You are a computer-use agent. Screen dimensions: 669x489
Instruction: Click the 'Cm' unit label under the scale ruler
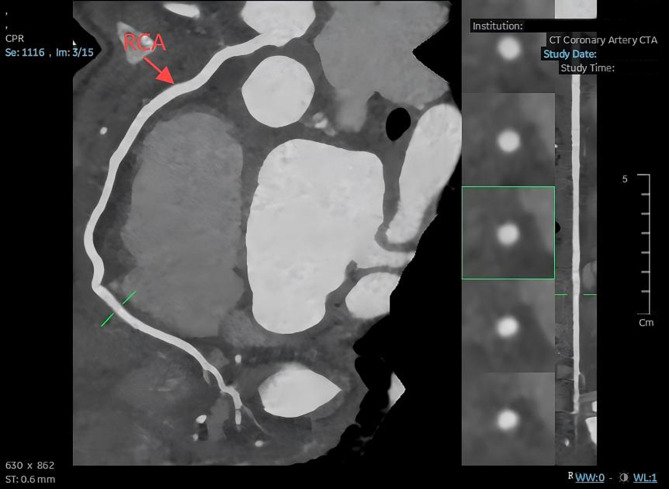[x=646, y=323]
